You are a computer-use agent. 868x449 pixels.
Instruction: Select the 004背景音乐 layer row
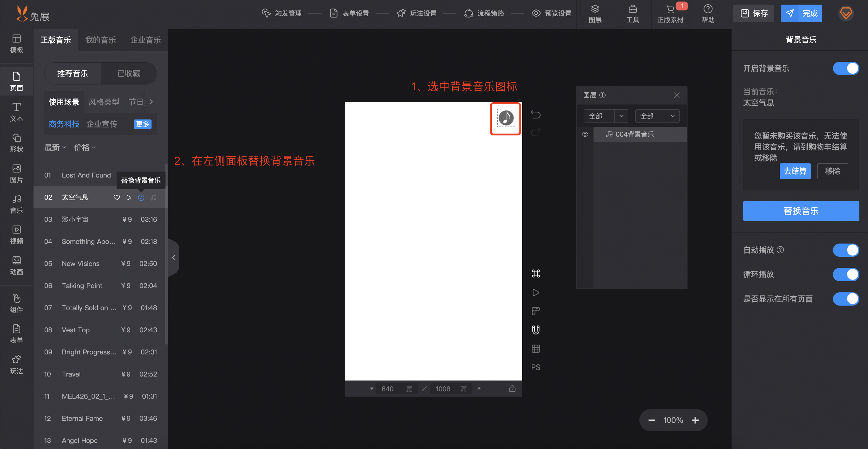click(x=640, y=134)
